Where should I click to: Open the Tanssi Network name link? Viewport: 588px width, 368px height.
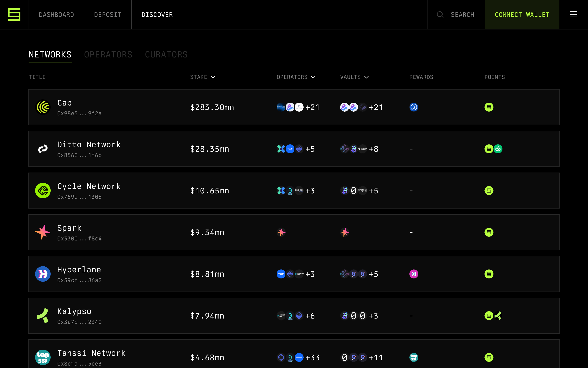[x=91, y=353]
